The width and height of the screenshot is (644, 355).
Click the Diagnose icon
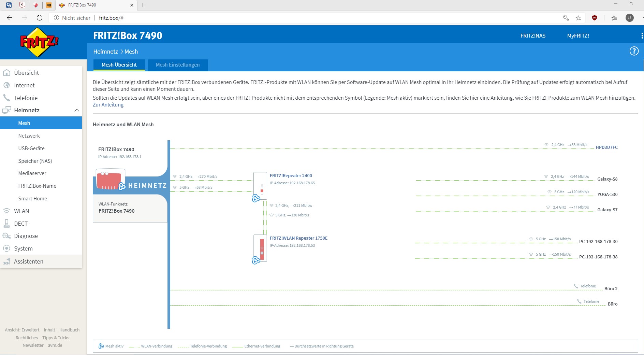click(x=6, y=236)
